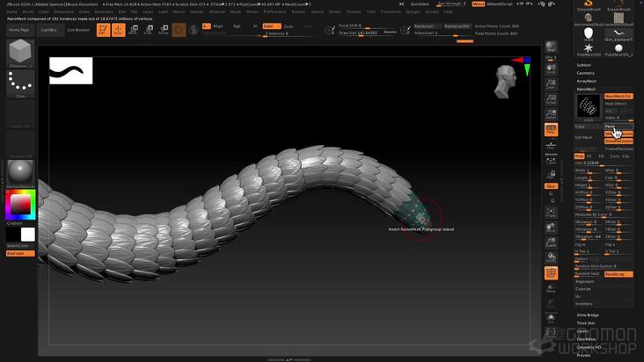This screenshot has height=362, width=644.
Task: Open the material sphere picker
Action: click(20, 173)
